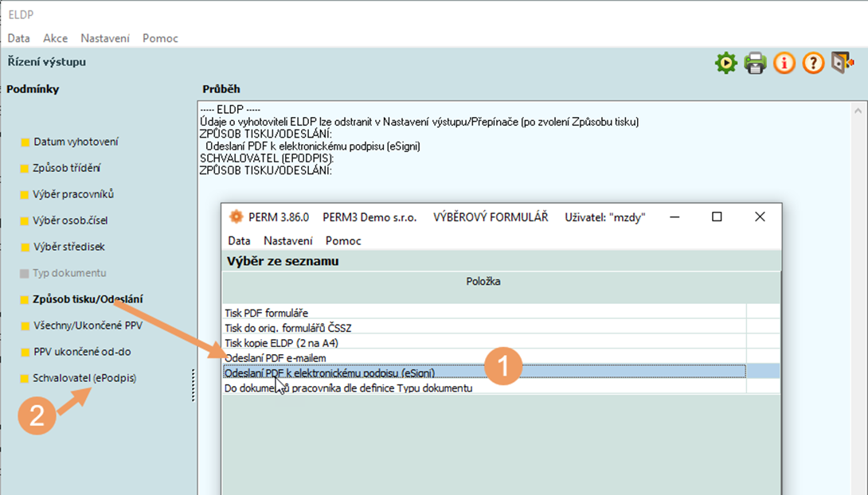Open Pomoc menu in Výběrový formulář window

click(x=343, y=240)
